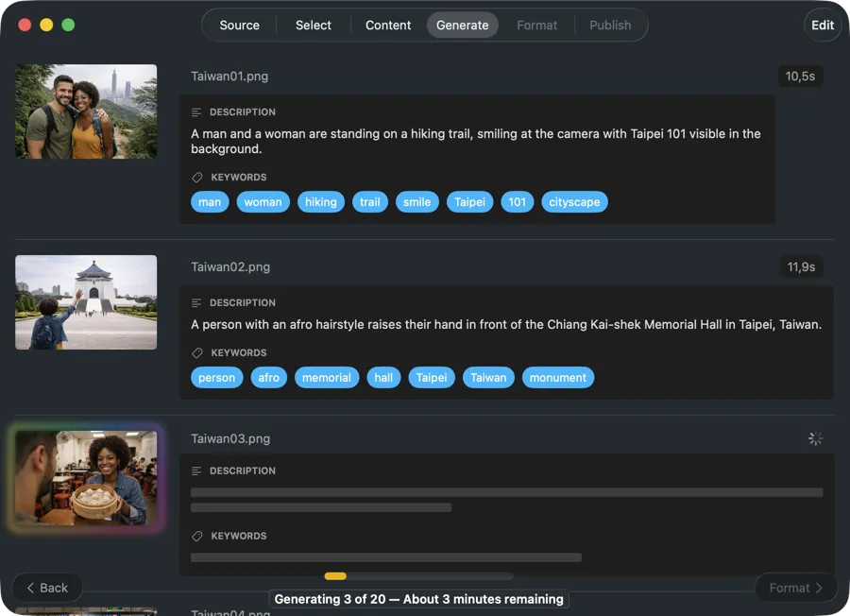Go to the Content tab
The image size is (850, 616).
tap(388, 26)
